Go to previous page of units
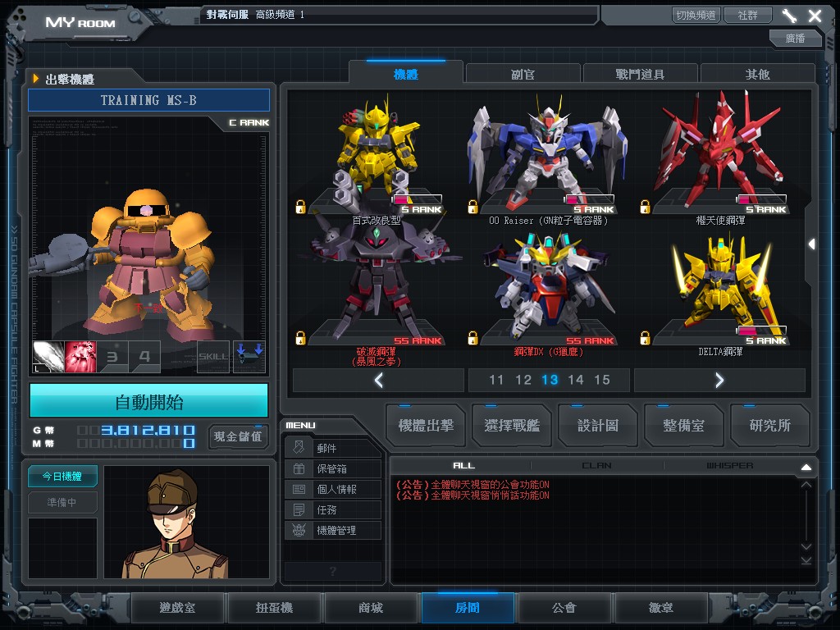The image size is (840, 630). (x=378, y=381)
